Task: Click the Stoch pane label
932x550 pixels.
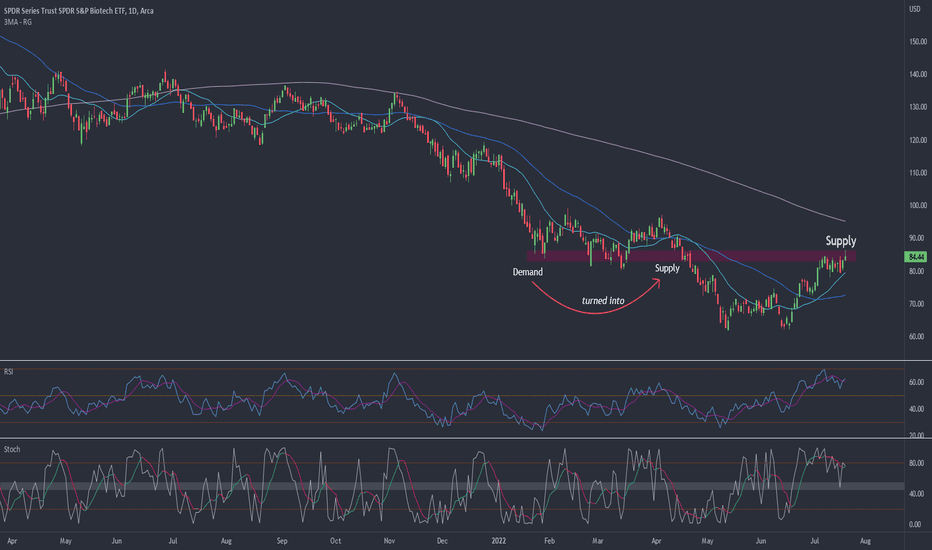Action: coord(12,450)
